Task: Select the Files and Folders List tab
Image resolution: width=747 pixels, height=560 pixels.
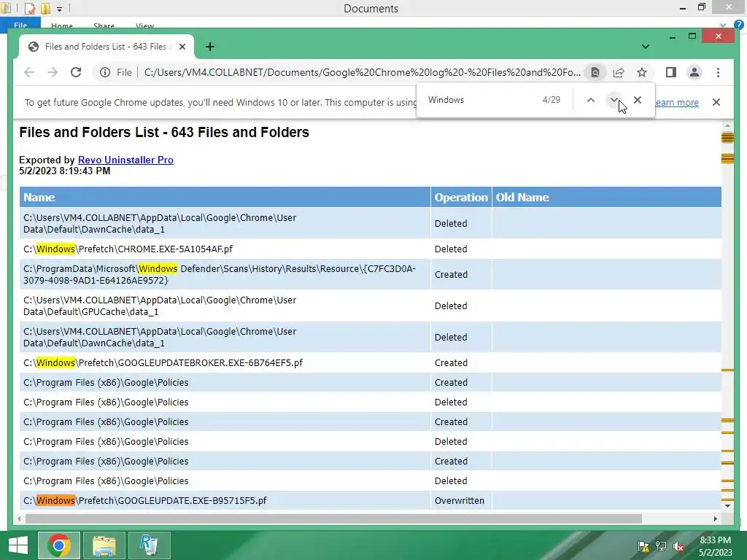Action: tap(106, 47)
